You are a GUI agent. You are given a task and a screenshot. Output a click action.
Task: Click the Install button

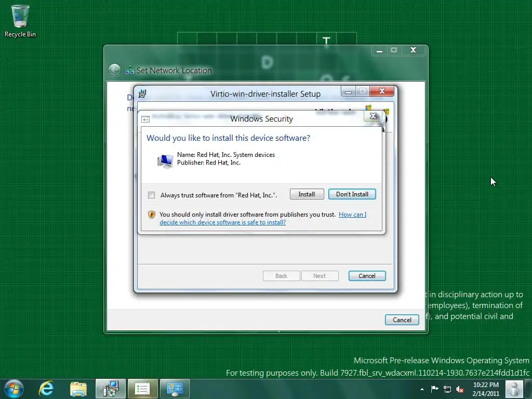point(307,194)
